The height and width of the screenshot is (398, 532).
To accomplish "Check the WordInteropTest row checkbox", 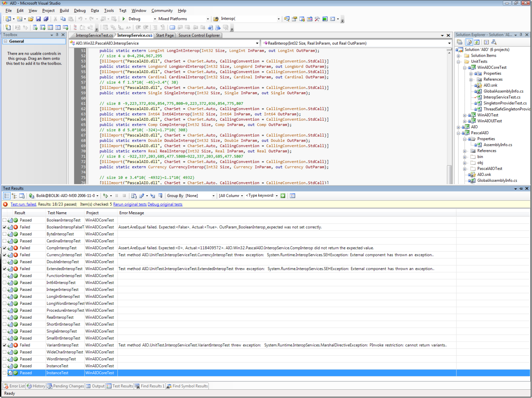I will coord(4,359).
